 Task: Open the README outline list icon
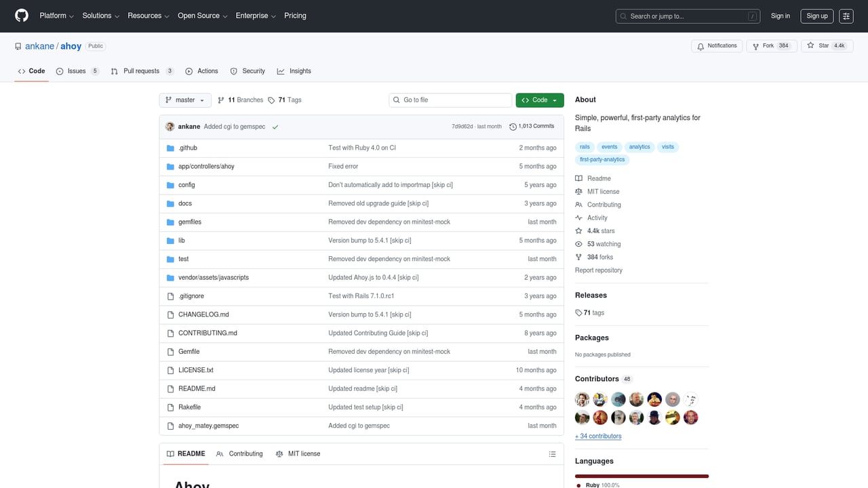[x=552, y=454]
